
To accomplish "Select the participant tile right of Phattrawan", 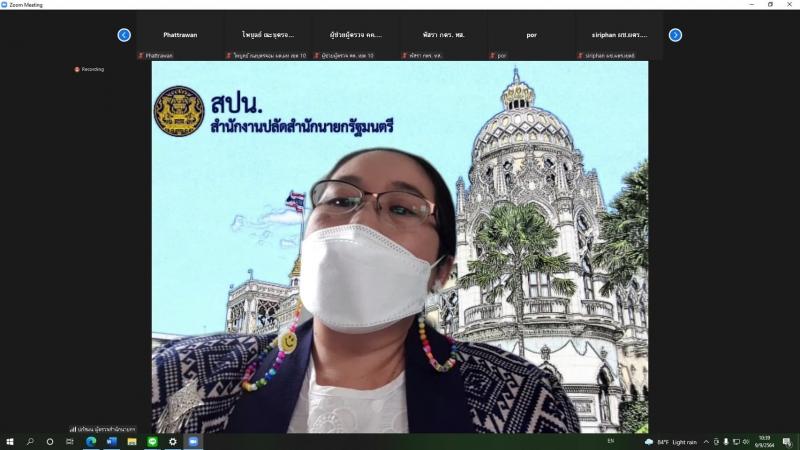I will coord(268,35).
